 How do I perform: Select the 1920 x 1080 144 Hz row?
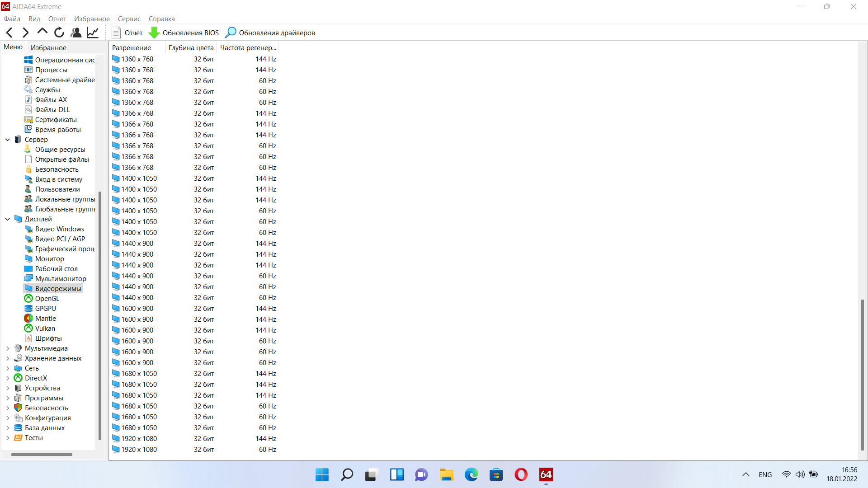(x=194, y=439)
